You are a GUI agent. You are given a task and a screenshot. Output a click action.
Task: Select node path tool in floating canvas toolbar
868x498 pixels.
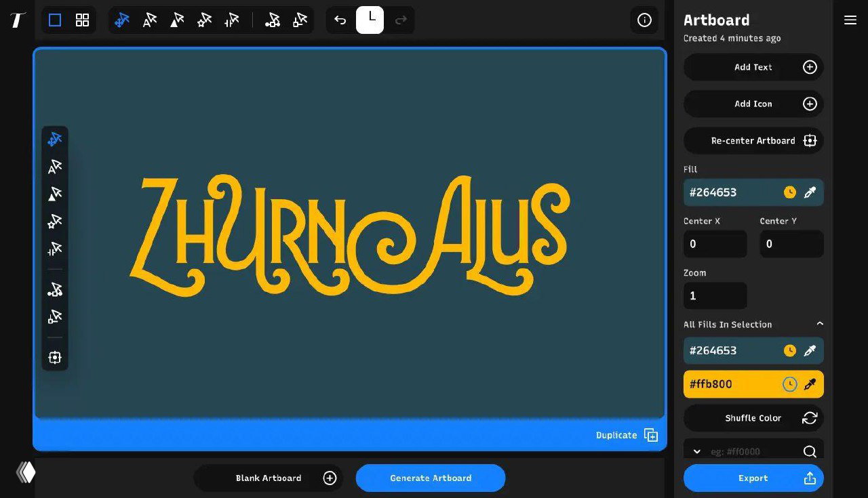pos(55,290)
